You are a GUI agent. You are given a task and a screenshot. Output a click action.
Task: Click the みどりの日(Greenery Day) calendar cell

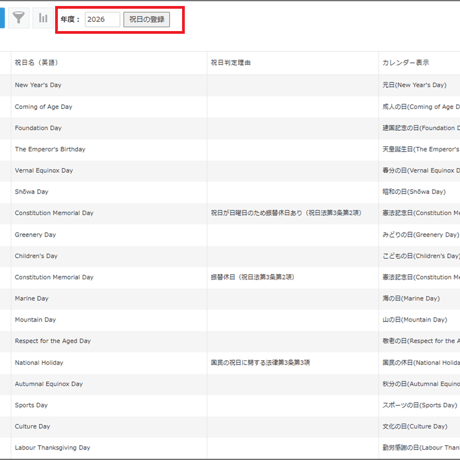[419, 235]
